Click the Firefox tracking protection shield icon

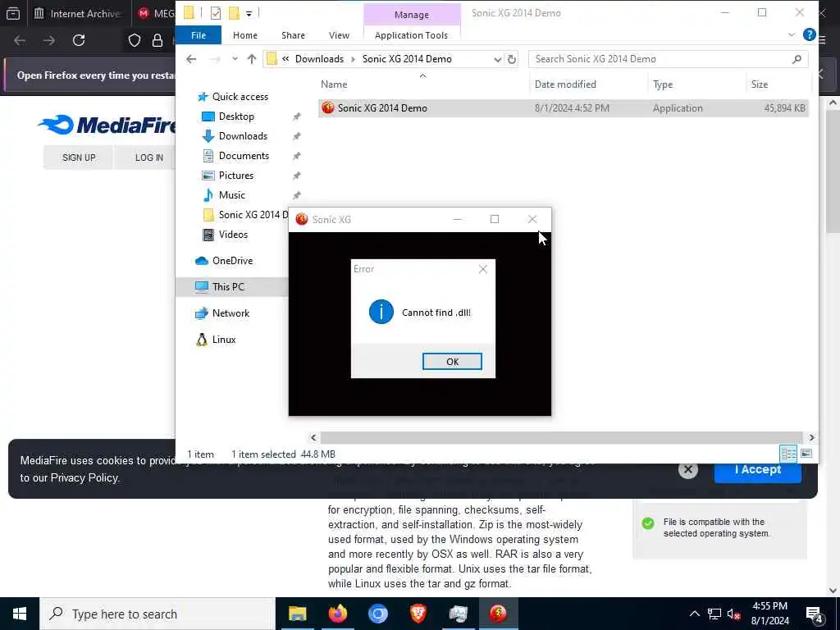pyautogui.click(x=135, y=40)
